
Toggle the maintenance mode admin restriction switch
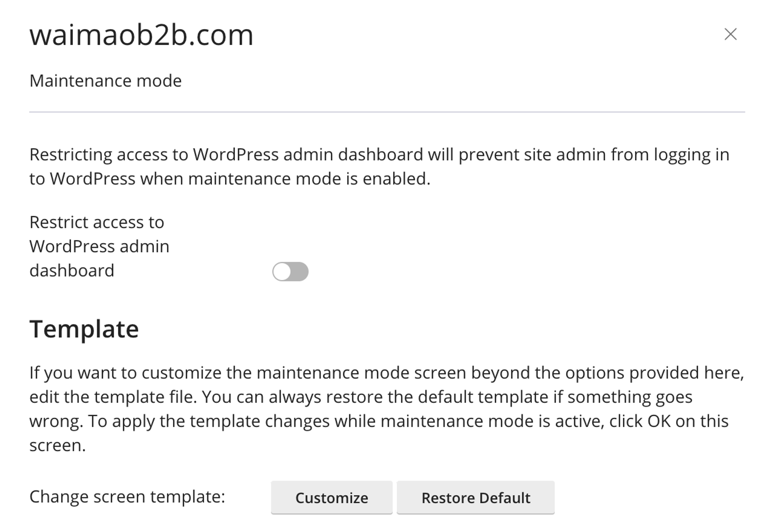(291, 271)
